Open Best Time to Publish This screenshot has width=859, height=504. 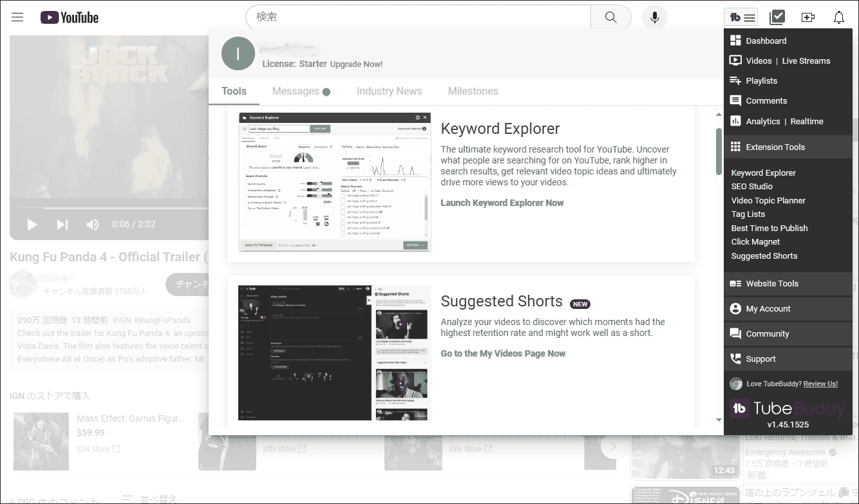click(769, 228)
